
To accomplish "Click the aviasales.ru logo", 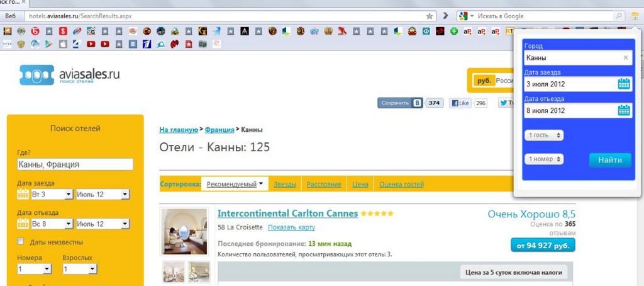I will tap(69, 76).
